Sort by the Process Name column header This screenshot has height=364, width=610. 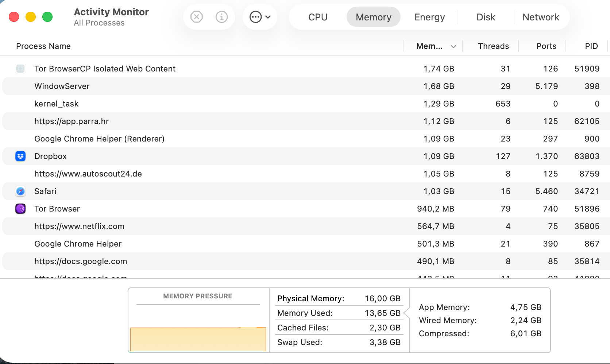43,46
